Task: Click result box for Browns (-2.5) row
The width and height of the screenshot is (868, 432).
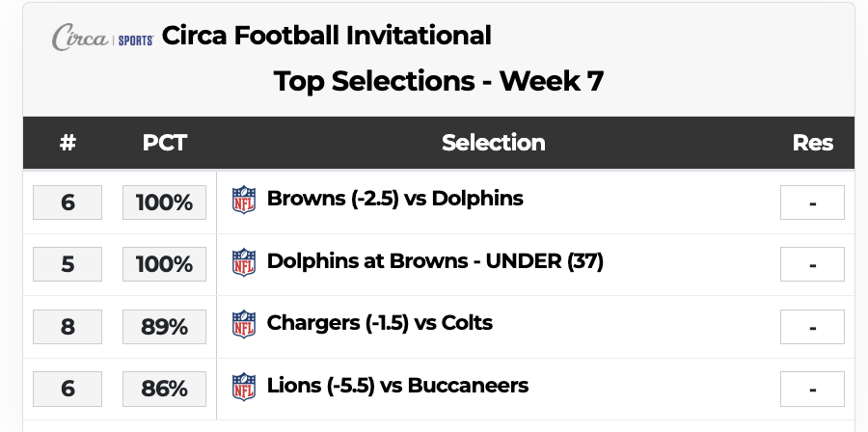Action: click(x=812, y=202)
